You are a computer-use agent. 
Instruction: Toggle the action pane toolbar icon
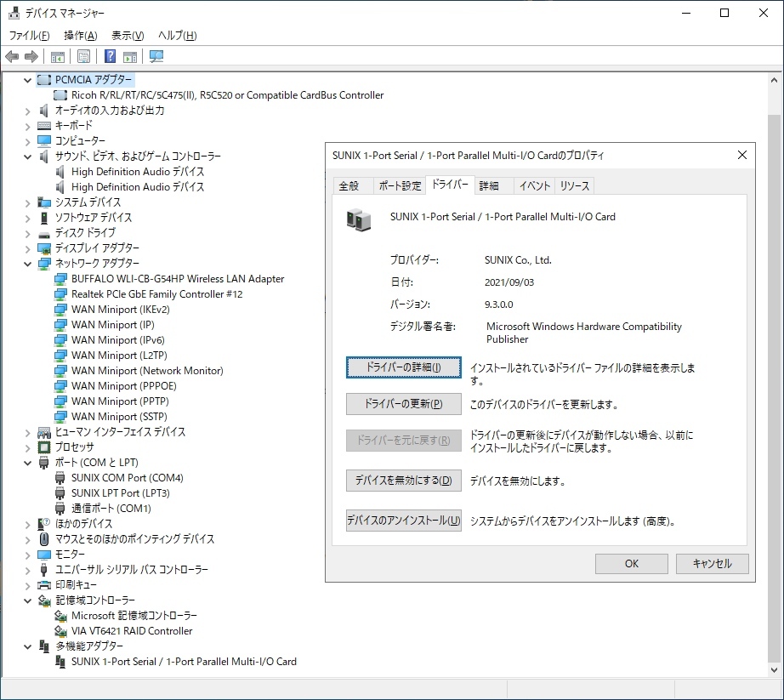[x=130, y=56]
